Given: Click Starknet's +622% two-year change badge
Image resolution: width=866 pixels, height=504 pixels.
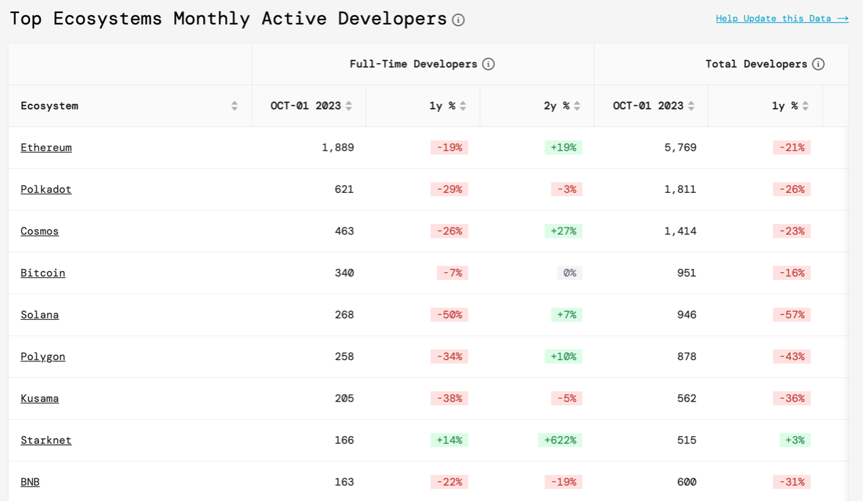Looking at the screenshot, I should [x=560, y=440].
